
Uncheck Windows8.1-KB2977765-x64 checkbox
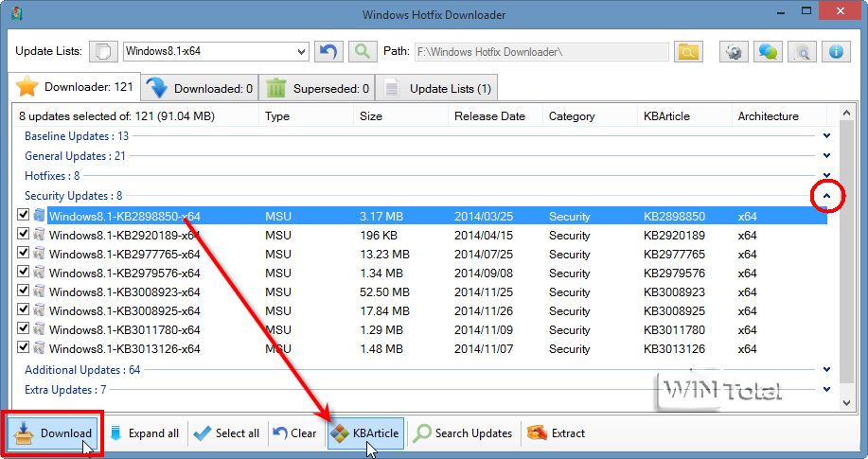point(23,253)
